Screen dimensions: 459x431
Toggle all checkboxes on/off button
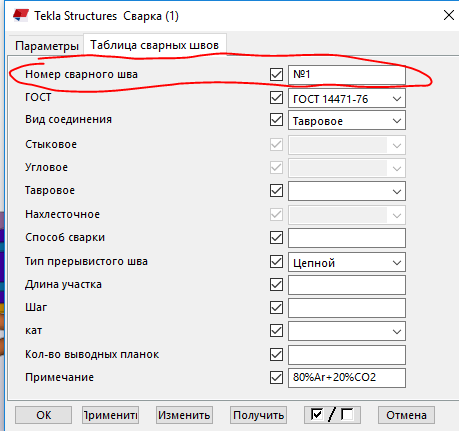tap(332, 415)
